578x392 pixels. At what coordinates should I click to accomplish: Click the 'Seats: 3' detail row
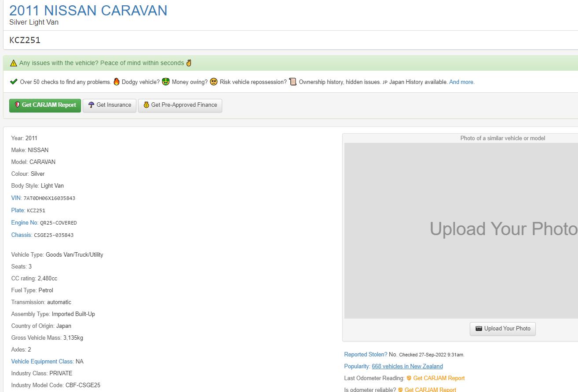(x=22, y=267)
